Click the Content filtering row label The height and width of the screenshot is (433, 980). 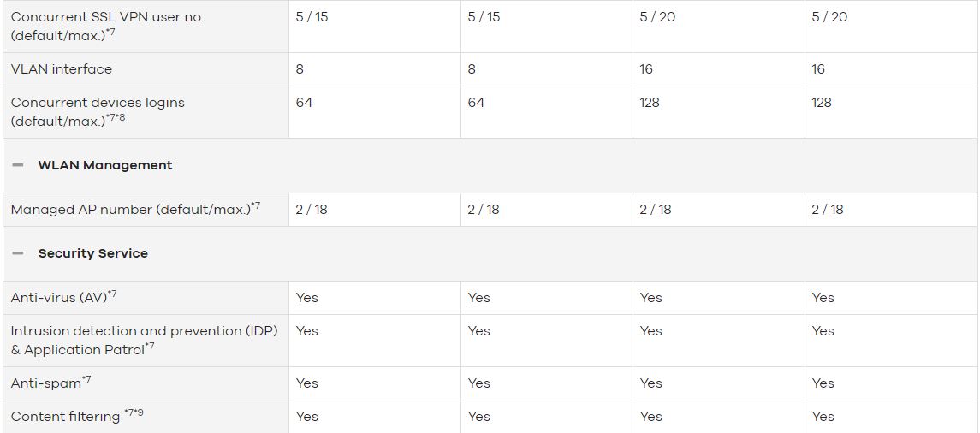click(x=65, y=417)
